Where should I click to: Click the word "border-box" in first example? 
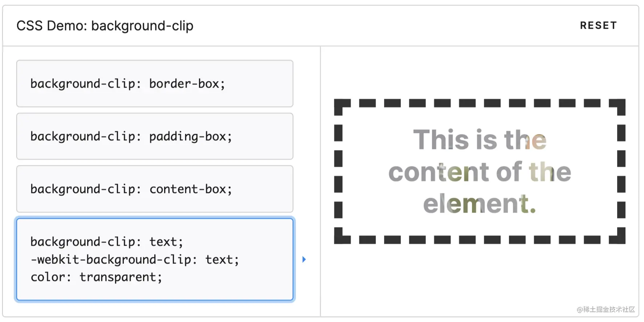point(184,84)
